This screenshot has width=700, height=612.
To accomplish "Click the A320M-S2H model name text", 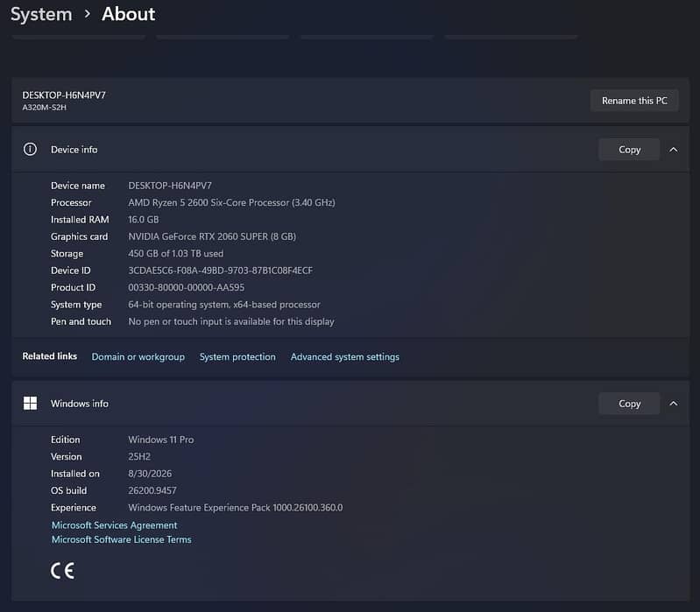I will click(44, 108).
